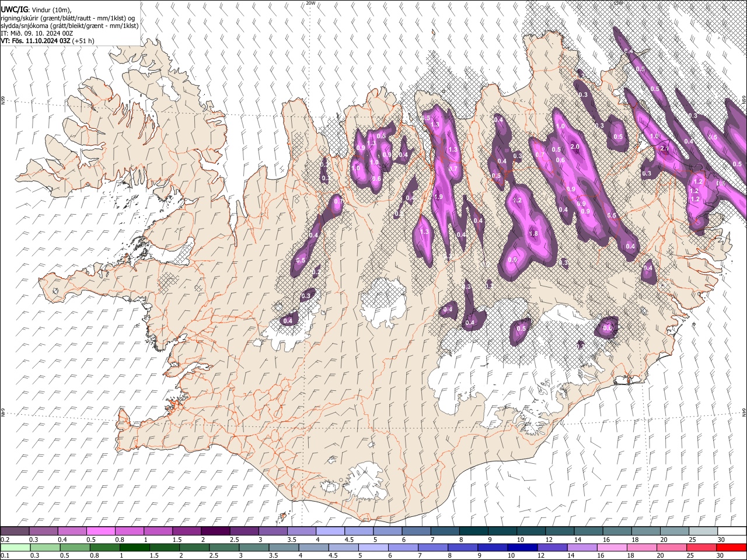Viewport: 747px width, 560px height.
Task: Select the darkest green 1 mm rain-legend swatch
Action: click(x=134, y=547)
